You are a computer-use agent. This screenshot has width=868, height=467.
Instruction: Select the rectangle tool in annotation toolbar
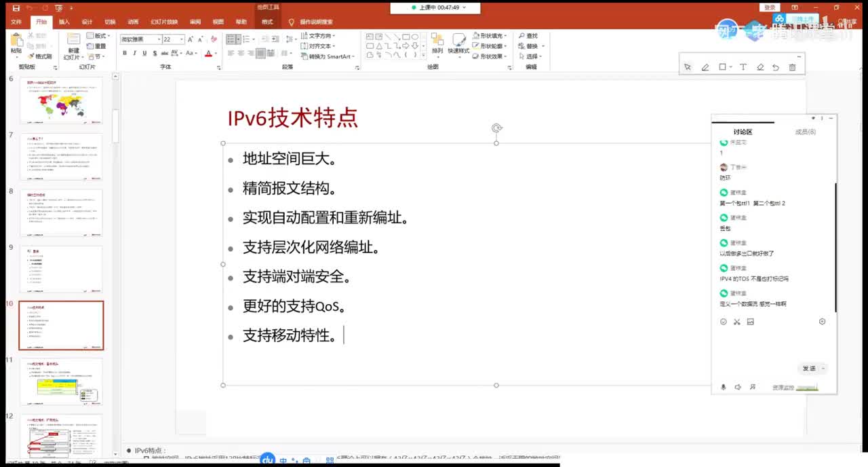click(722, 67)
